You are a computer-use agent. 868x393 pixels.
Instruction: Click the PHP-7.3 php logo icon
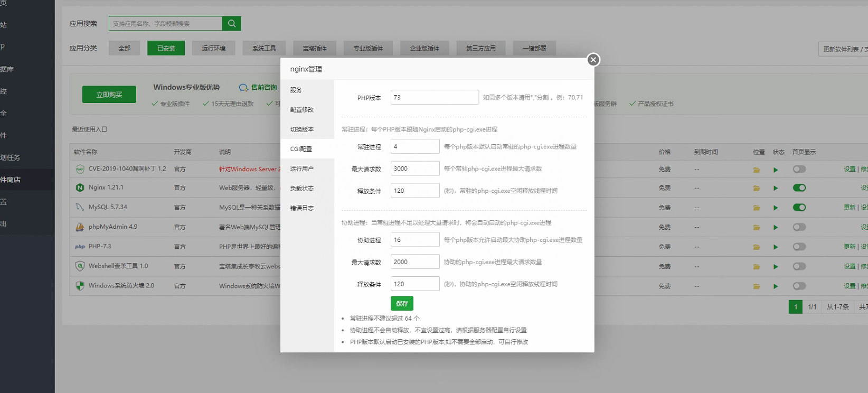(x=80, y=247)
